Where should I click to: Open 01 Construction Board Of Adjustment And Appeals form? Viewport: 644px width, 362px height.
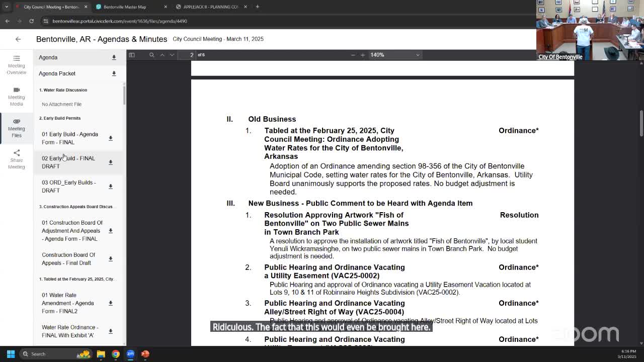coord(72,231)
